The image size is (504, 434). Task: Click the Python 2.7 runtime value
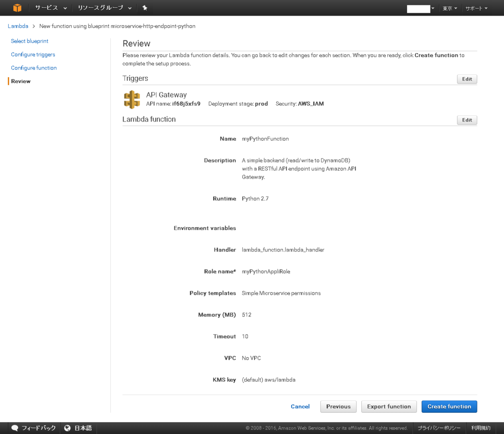[x=255, y=198]
